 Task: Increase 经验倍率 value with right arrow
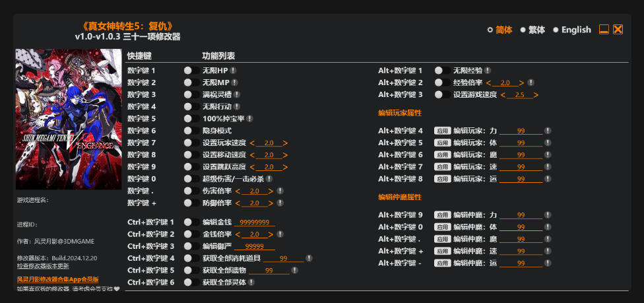pyautogui.click(x=522, y=83)
